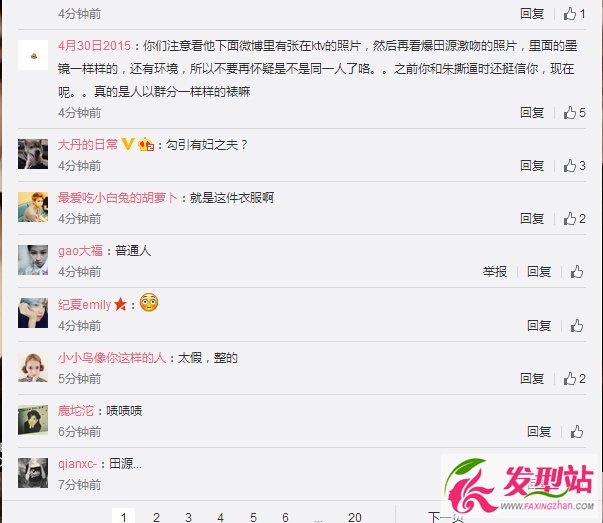Image resolution: width=603 pixels, height=523 pixels.
Task: Give thumbs-up to 纪夏emily's comment
Action: (x=576, y=326)
